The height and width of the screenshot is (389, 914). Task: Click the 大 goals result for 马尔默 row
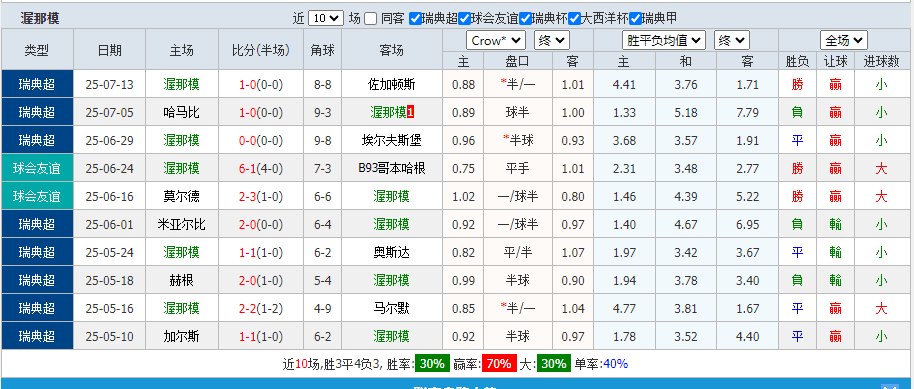tap(881, 309)
